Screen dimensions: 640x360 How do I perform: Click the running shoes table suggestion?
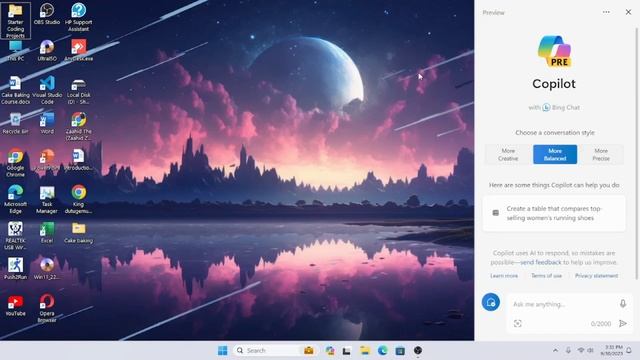pyautogui.click(x=554, y=213)
